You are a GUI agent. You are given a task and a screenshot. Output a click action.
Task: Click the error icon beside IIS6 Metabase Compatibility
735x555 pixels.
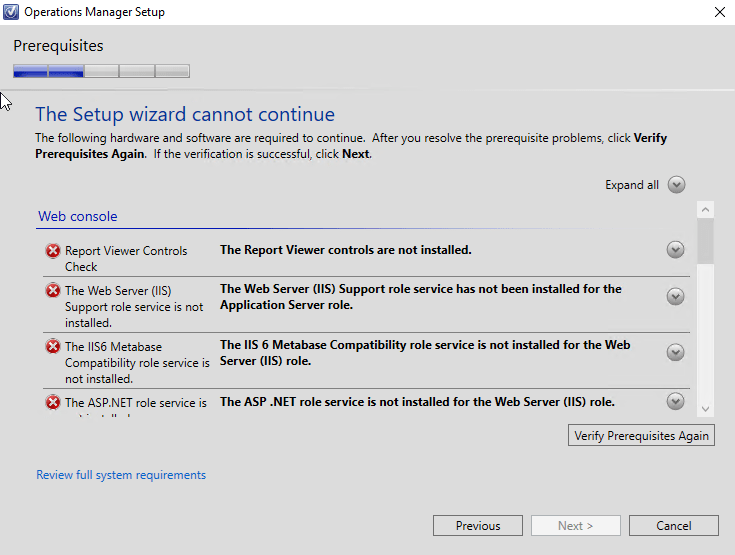pyautogui.click(x=52, y=347)
